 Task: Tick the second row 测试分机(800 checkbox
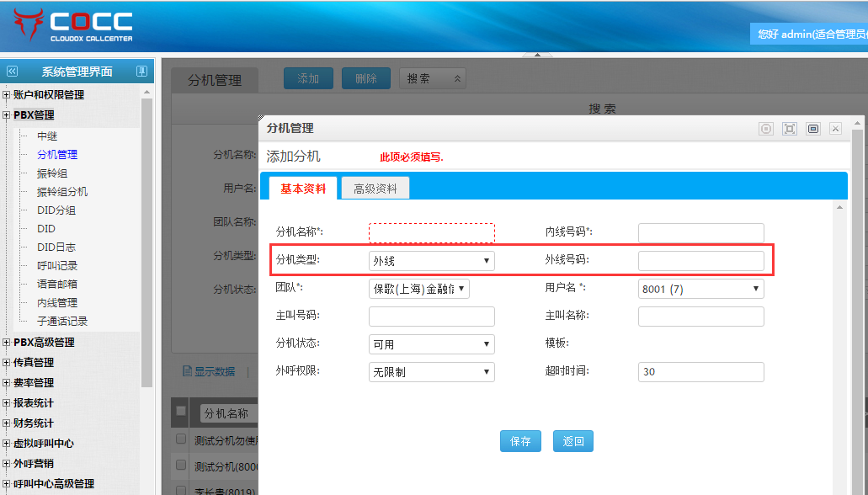(180, 466)
